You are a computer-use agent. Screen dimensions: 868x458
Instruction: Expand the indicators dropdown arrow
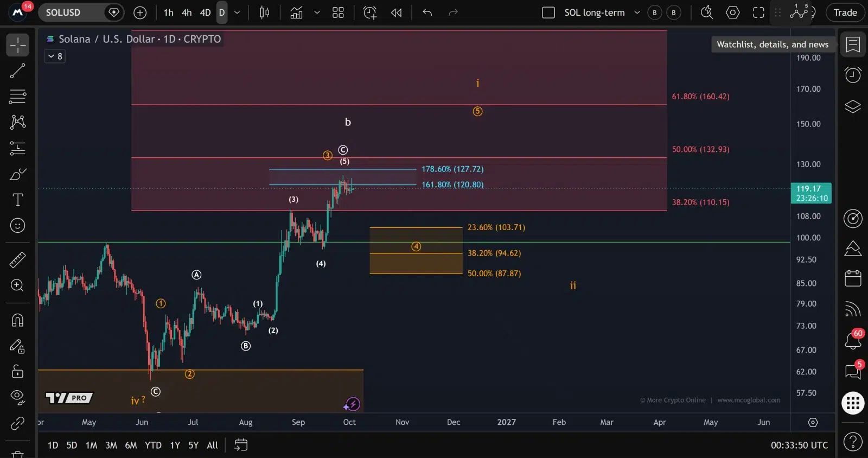(317, 12)
